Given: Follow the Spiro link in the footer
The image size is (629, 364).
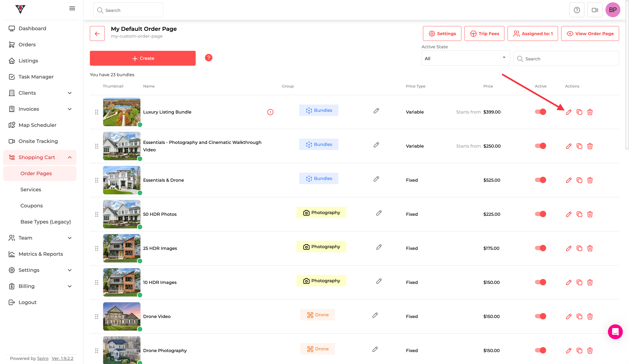Looking at the screenshot, I should (x=43, y=359).
